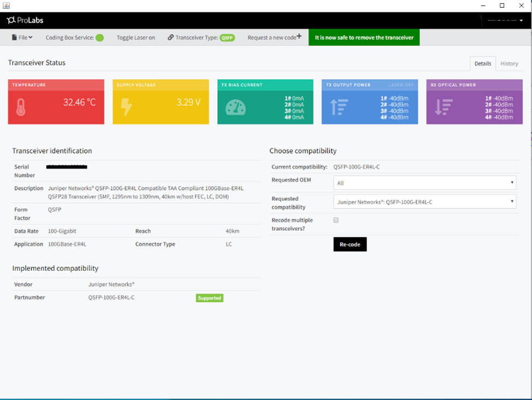Click the plus icon to request new code
The width and height of the screenshot is (532, 400).
(x=299, y=37)
